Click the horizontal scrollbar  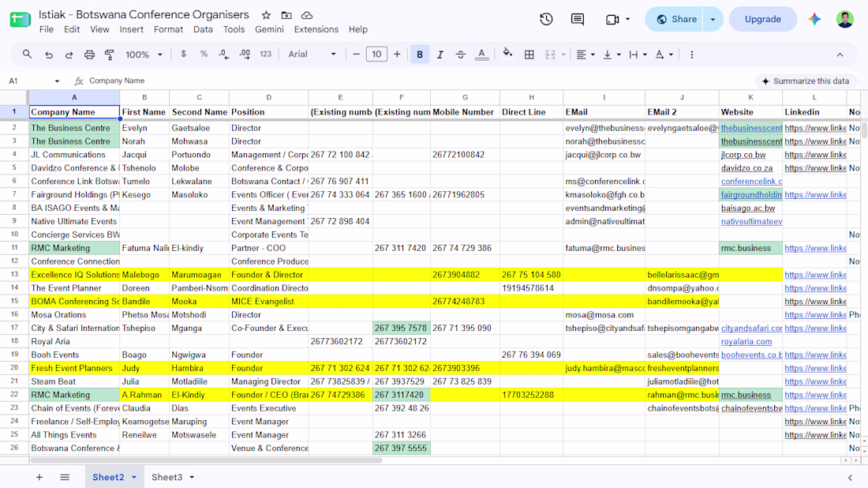tap(206, 460)
